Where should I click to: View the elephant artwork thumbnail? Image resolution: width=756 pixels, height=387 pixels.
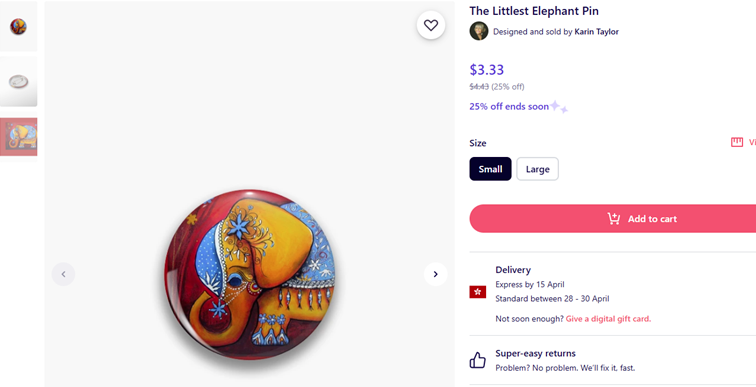[18, 137]
